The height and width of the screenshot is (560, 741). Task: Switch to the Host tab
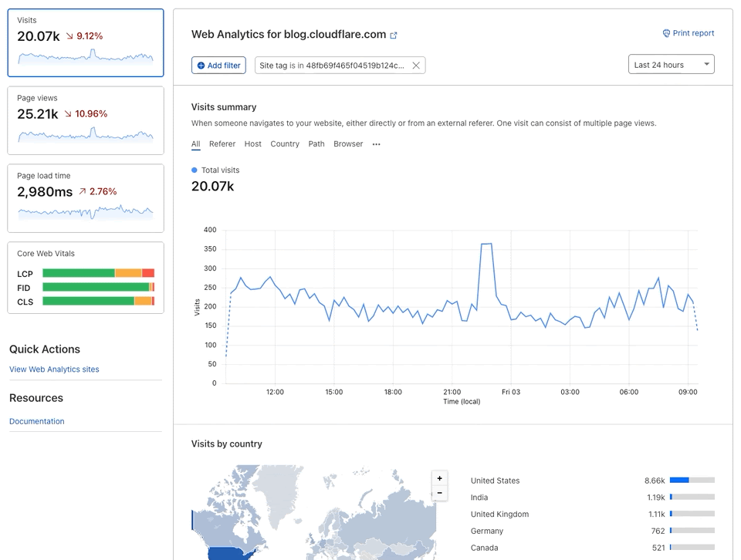click(x=253, y=144)
